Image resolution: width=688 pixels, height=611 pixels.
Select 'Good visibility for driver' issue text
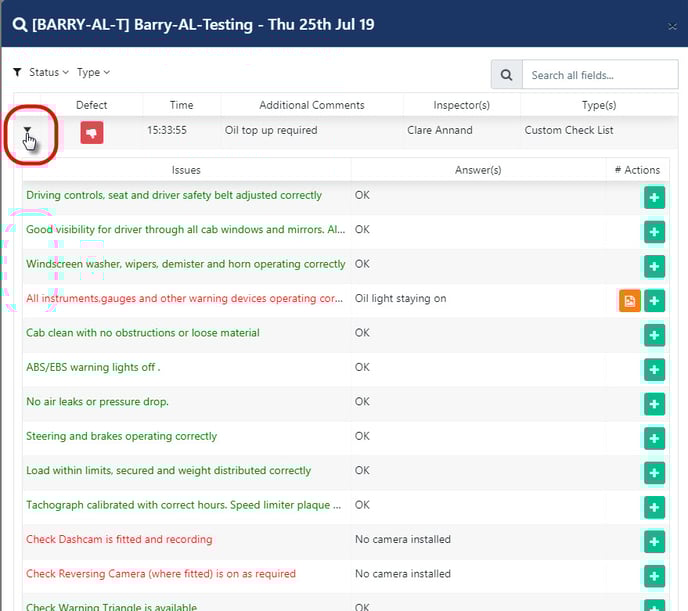(186, 229)
